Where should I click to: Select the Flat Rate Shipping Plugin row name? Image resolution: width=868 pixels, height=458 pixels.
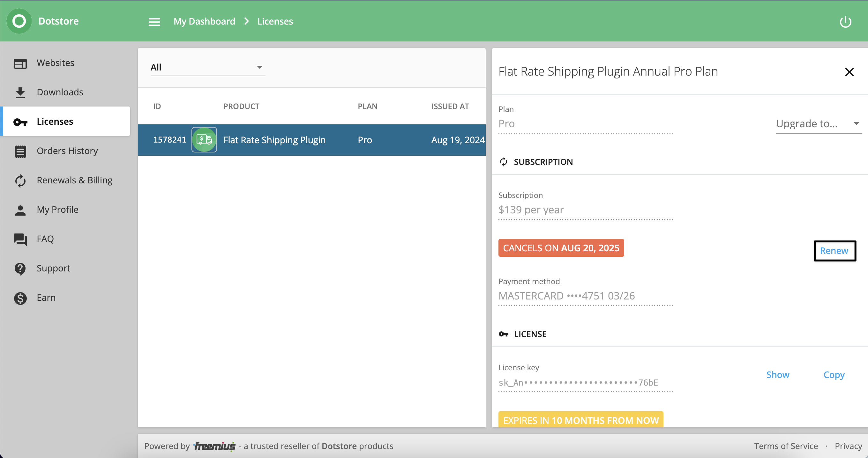pyautogui.click(x=274, y=140)
